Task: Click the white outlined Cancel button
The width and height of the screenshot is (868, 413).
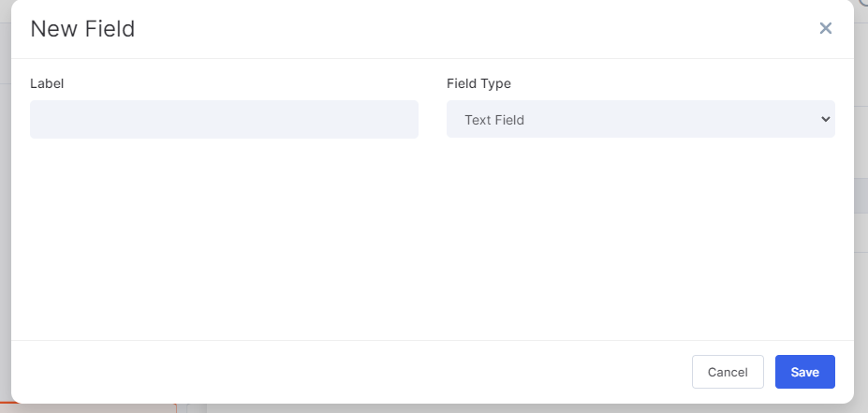Action: tap(728, 372)
